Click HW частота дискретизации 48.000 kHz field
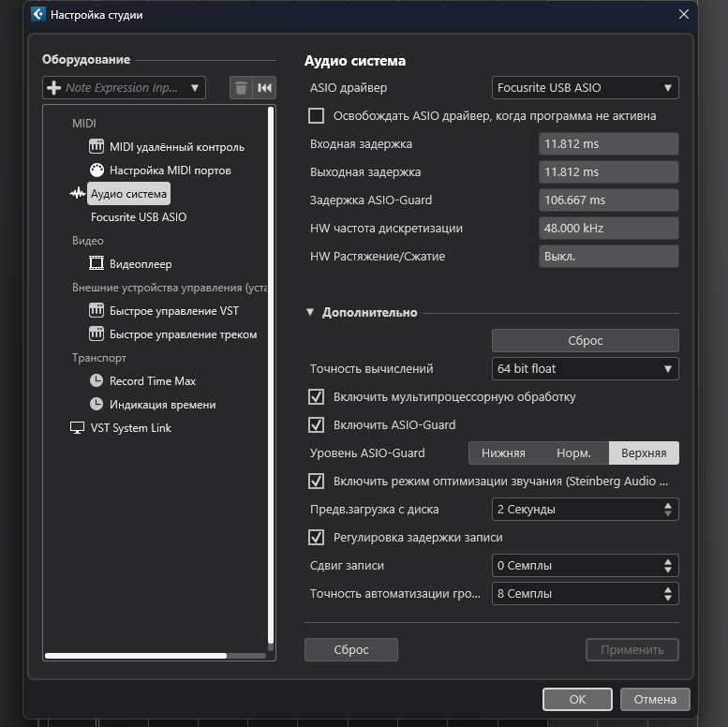Image resolution: width=728 pixels, height=727 pixels. [609, 229]
